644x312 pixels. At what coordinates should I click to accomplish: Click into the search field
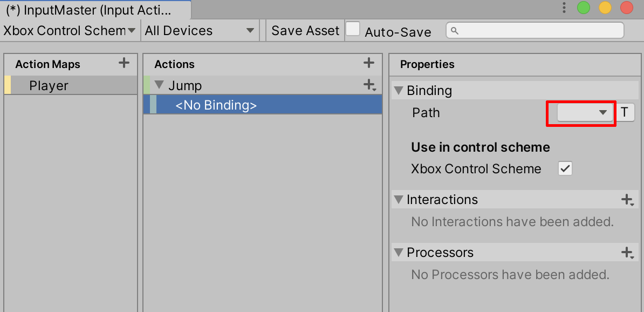click(539, 31)
